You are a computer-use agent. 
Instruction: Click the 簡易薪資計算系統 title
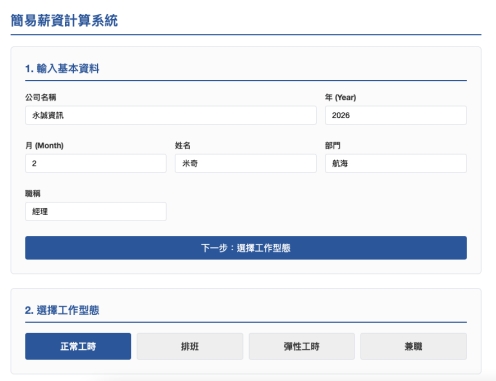(x=64, y=21)
